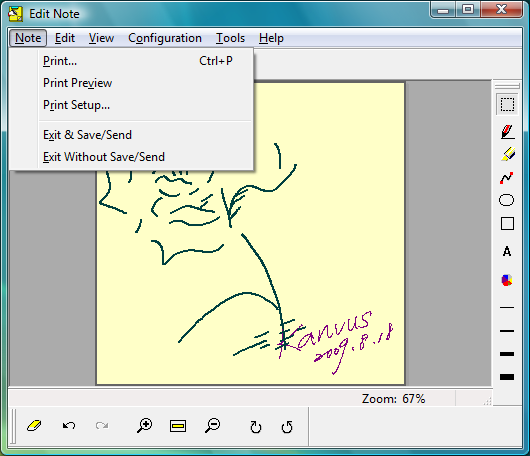
Task: Rotate the note counterclockwise
Action: point(287,427)
